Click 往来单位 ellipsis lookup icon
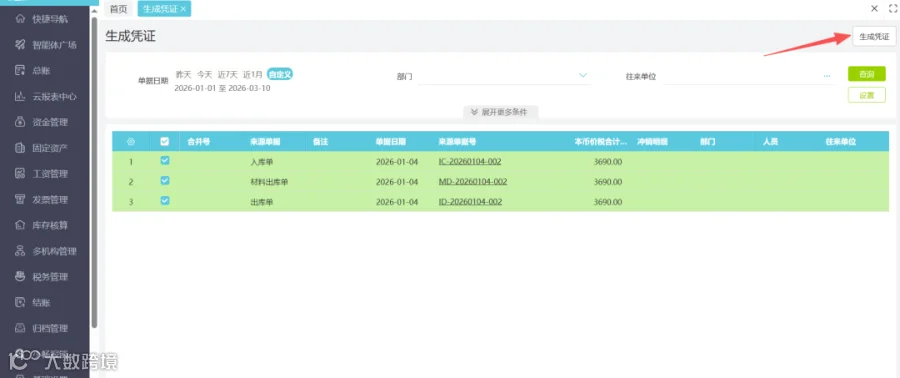 [827, 76]
